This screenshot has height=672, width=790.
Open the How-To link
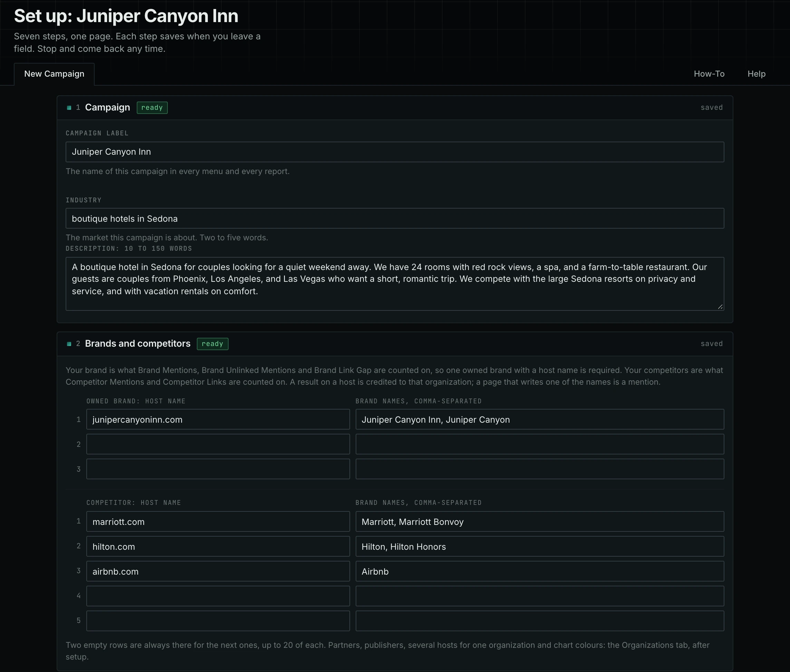(709, 74)
